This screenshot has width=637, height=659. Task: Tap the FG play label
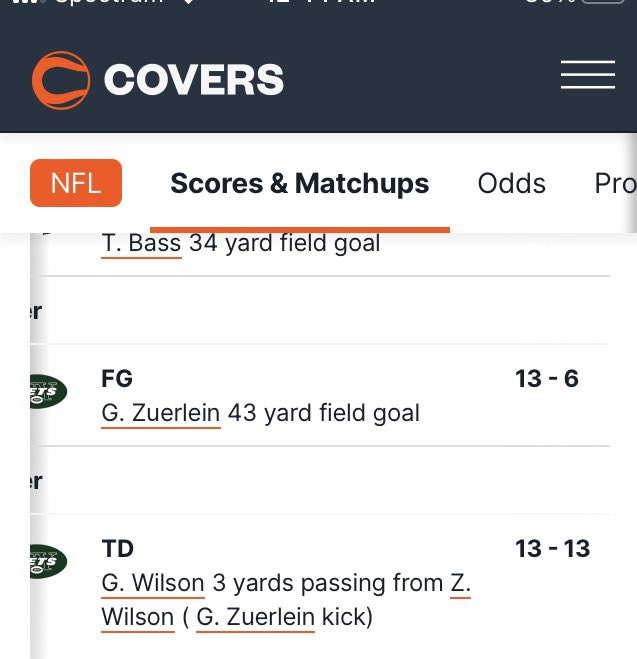click(117, 379)
